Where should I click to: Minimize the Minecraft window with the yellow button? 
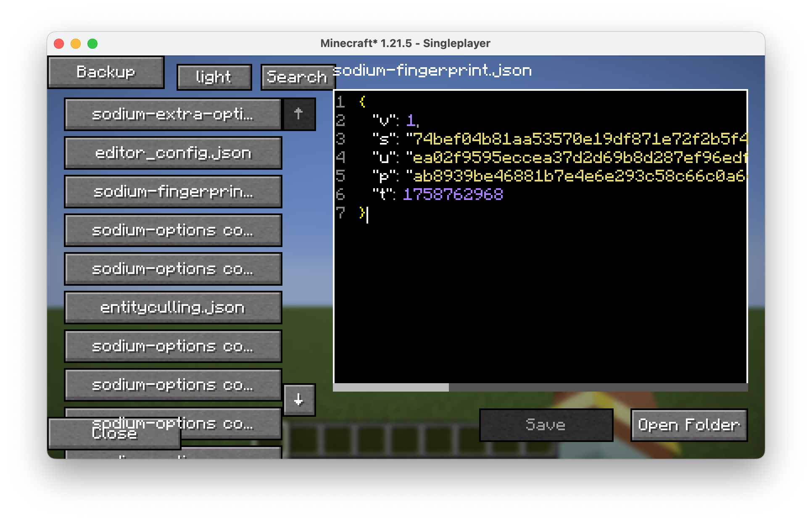(x=76, y=44)
